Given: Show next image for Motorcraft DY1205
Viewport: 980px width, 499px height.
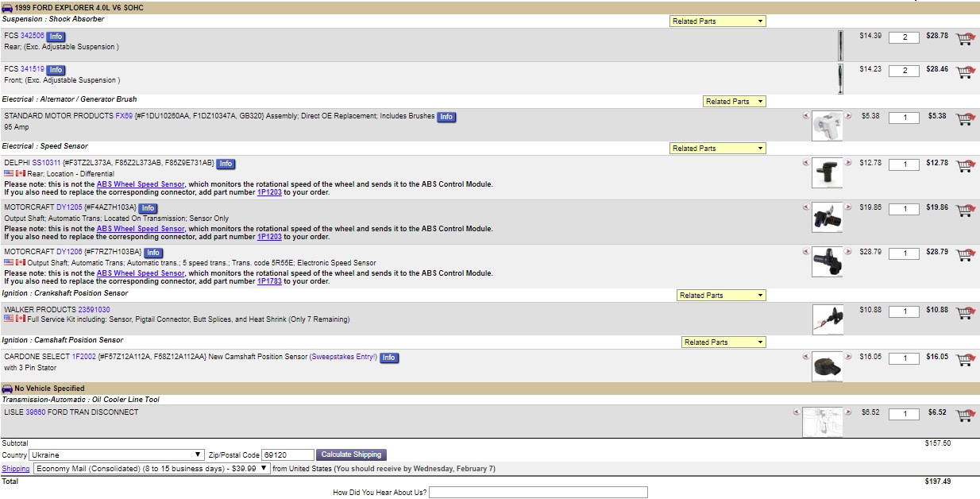Looking at the screenshot, I should (x=847, y=207).
